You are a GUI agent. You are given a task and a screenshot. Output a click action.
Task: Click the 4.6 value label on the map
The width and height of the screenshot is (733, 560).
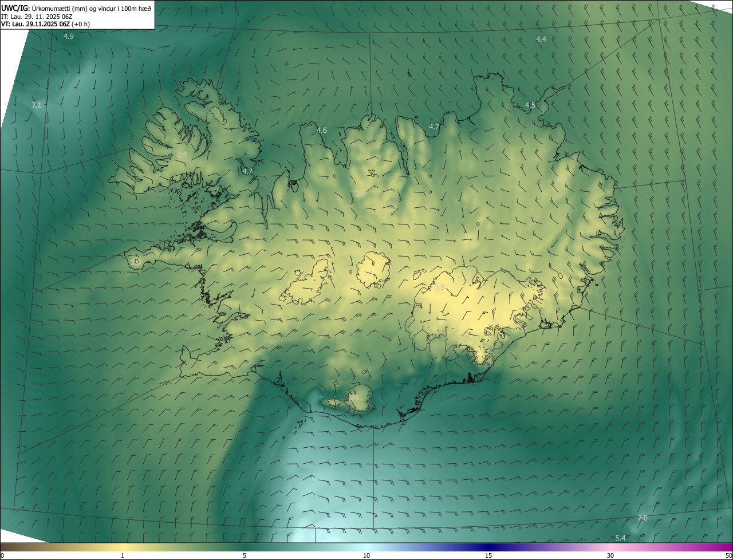point(322,131)
